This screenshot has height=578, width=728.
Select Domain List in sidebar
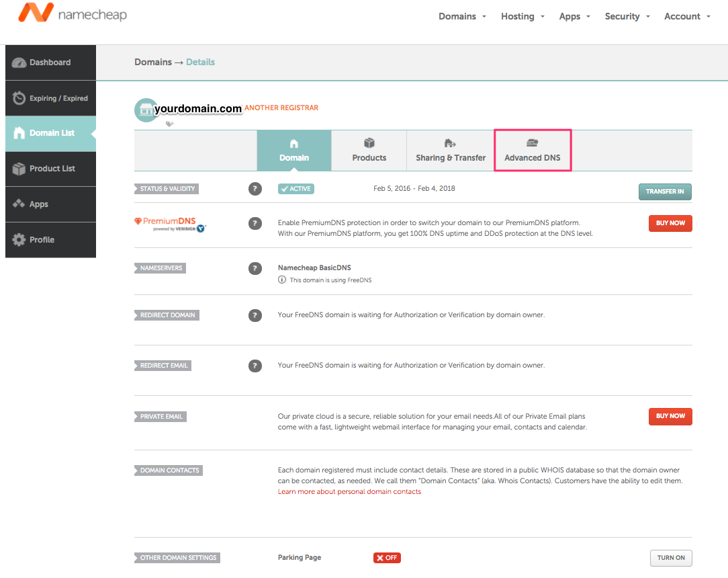[50, 133]
